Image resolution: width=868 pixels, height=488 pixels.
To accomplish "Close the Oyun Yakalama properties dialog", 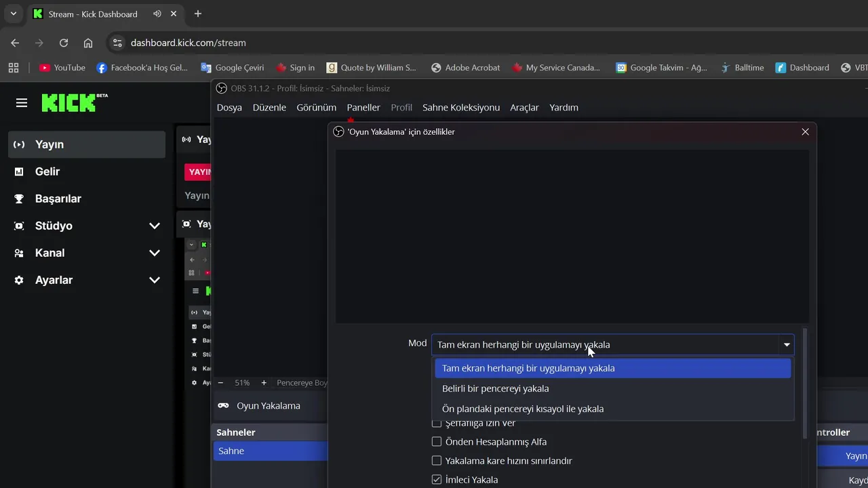I will (805, 131).
